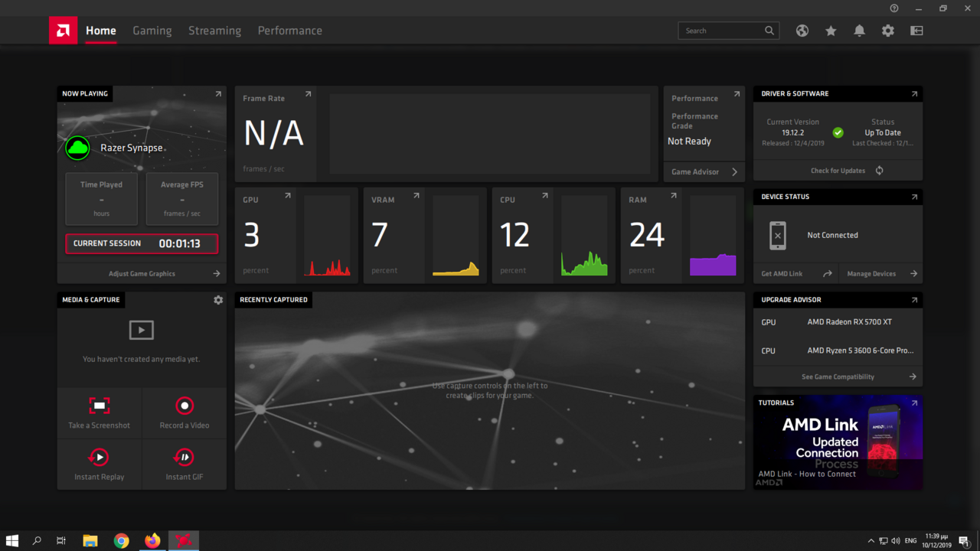Trigger Instant GIF

click(x=185, y=465)
